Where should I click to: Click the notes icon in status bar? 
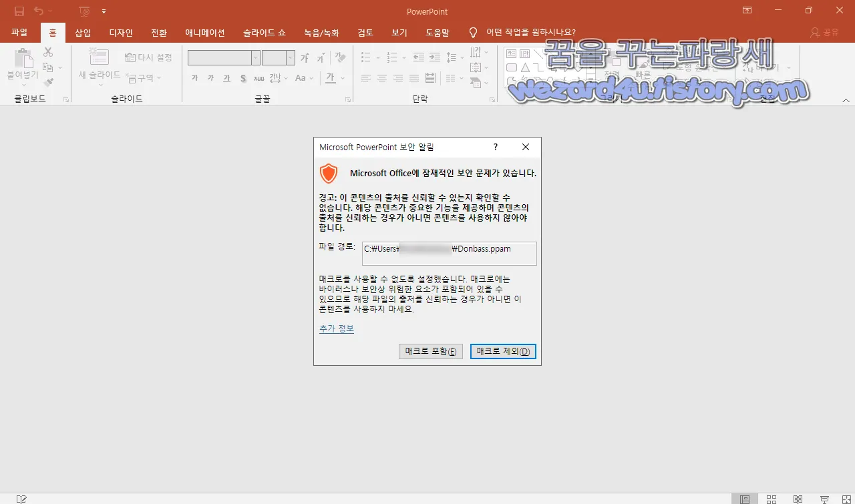[x=22, y=499]
